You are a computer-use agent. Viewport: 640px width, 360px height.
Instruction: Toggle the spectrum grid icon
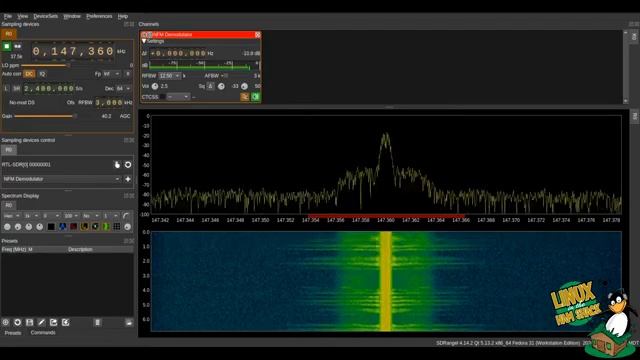pos(117,227)
